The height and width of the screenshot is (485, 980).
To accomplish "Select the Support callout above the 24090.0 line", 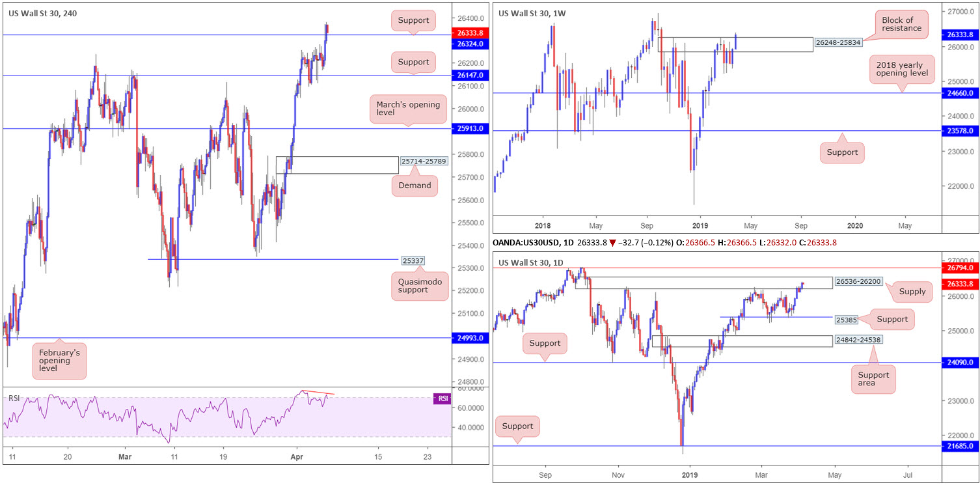I will [545, 343].
